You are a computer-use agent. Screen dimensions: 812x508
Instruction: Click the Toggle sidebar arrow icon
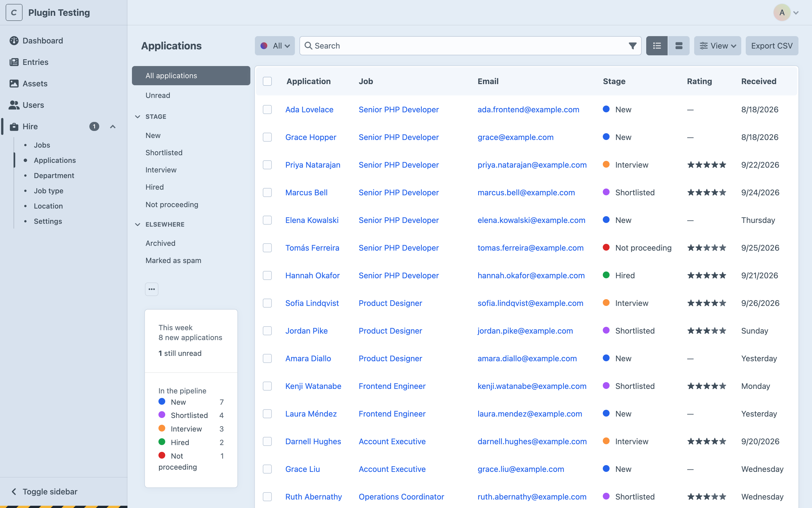point(14,492)
